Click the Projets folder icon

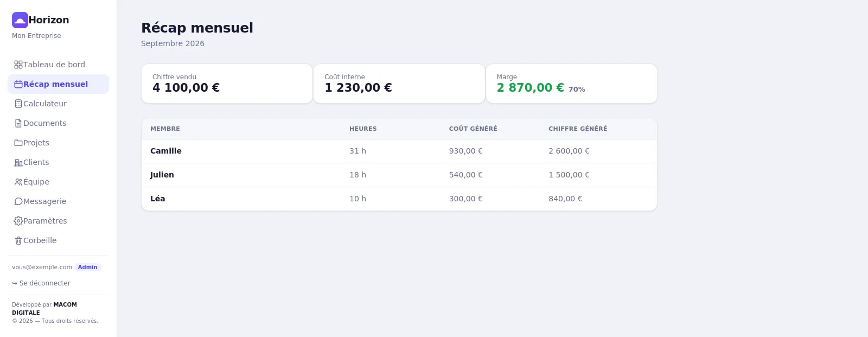[x=18, y=143]
